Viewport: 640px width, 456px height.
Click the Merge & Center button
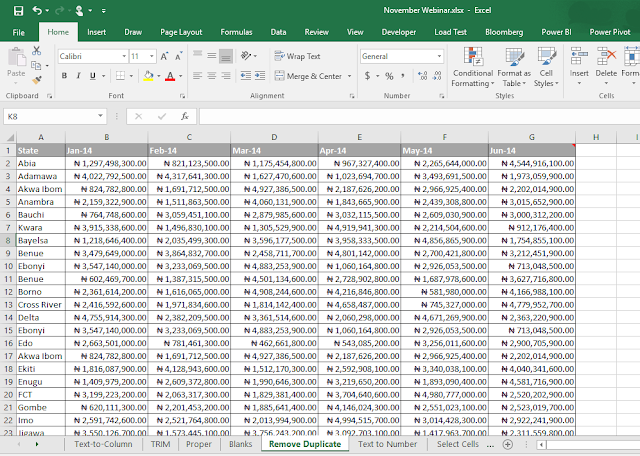pos(309,76)
